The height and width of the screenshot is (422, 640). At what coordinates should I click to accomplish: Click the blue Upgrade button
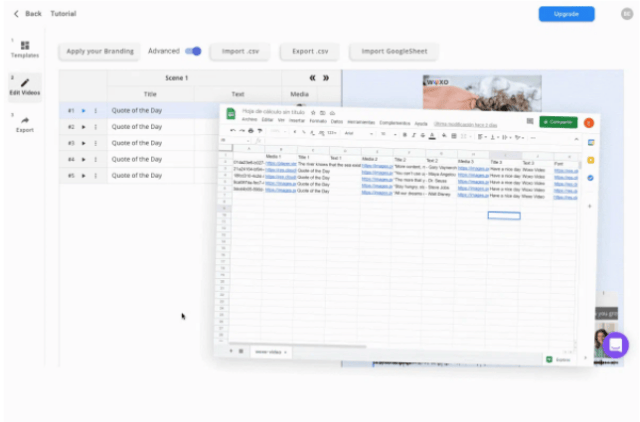(x=566, y=14)
